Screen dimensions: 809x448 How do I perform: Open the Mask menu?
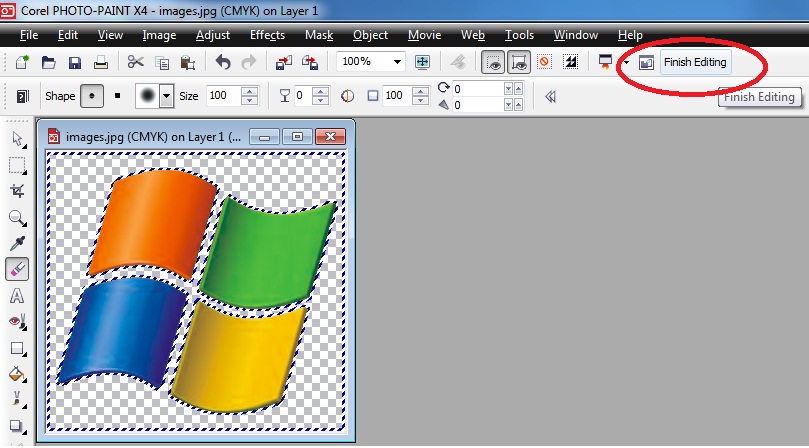tap(319, 35)
